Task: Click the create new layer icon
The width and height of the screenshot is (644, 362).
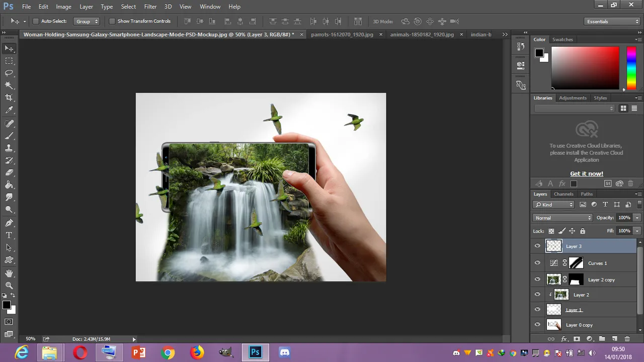Action: point(615,339)
